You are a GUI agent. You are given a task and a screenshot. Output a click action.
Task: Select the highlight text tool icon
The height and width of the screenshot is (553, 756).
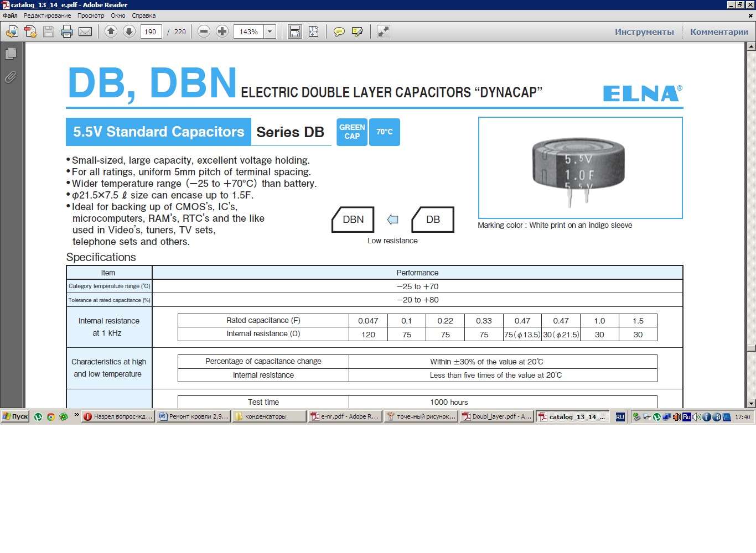click(x=358, y=32)
